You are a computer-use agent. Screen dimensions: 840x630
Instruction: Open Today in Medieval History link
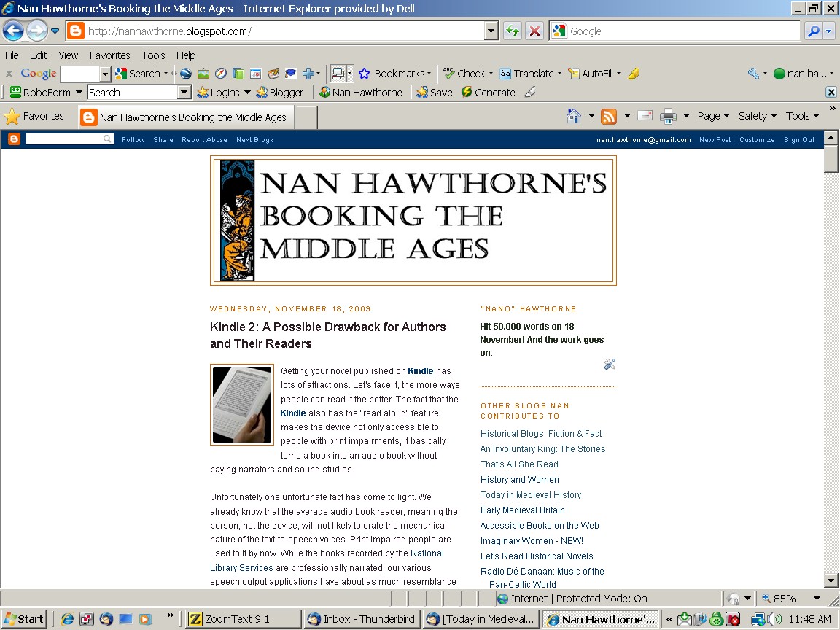(x=530, y=495)
